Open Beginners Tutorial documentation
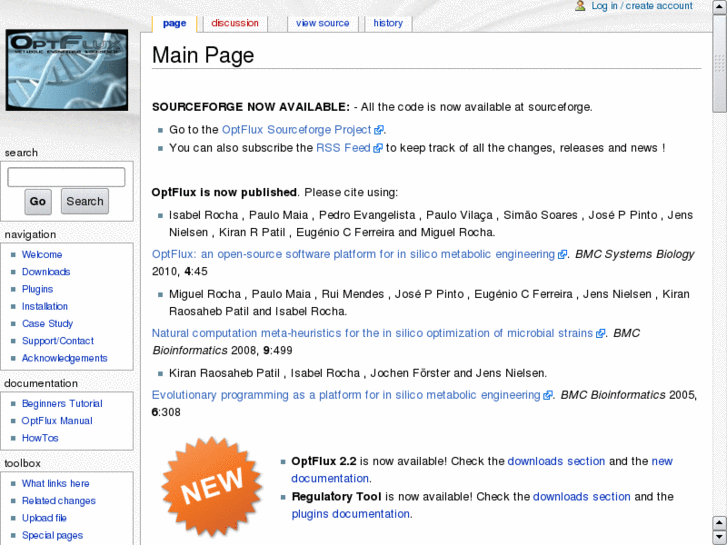This screenshot has height=545, width=727. pyautogui.click(x=62, y=404)
